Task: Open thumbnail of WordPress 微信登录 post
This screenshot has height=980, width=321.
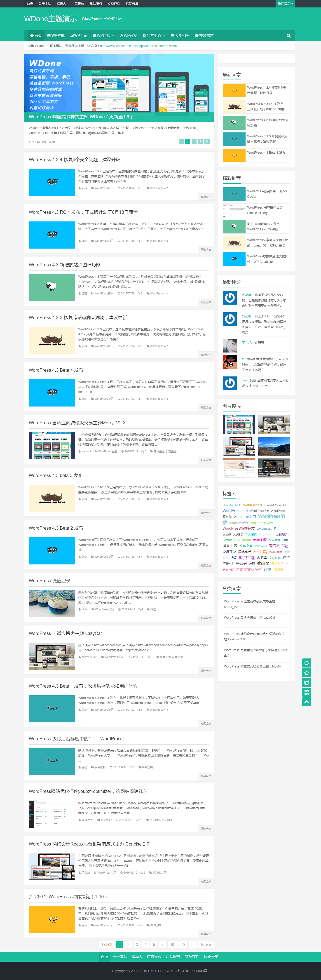Action: [x=52, y=603]
